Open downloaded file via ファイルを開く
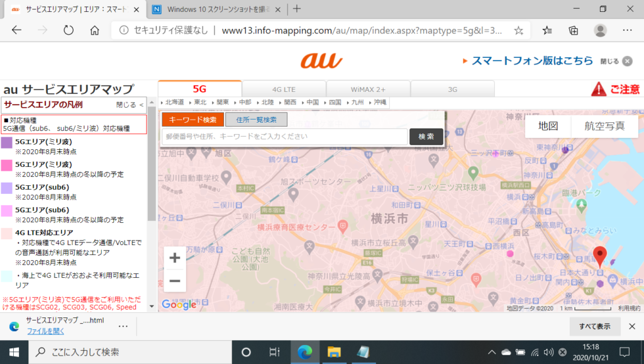This screenshot has width=644, height=364. click(45, 331)
